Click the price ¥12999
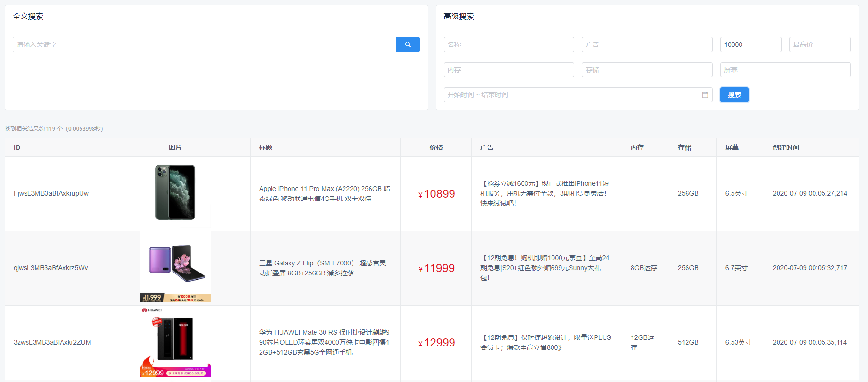The image size is (868, 382). click(436, 343)
